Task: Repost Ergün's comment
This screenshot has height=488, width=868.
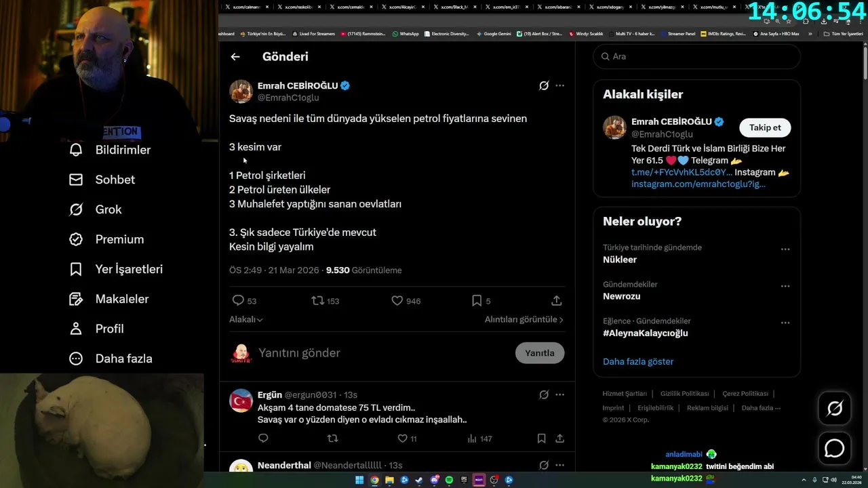Action: pyautogui.click(x=332, y=439)
